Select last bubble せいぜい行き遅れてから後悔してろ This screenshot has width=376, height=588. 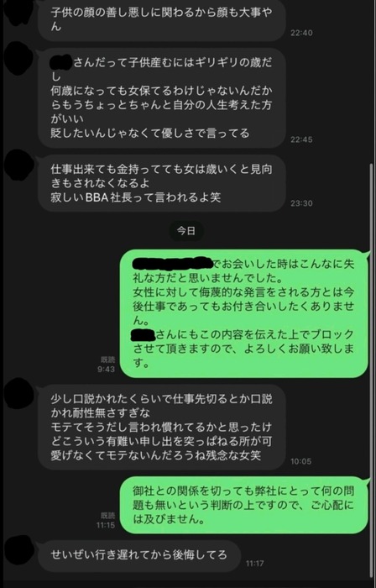pyautogui.click(x=139, y=556)
